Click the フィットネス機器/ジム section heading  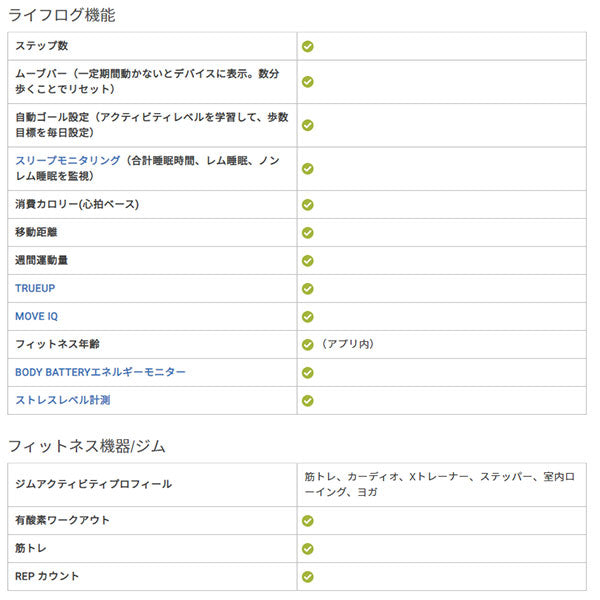point(86,444)
